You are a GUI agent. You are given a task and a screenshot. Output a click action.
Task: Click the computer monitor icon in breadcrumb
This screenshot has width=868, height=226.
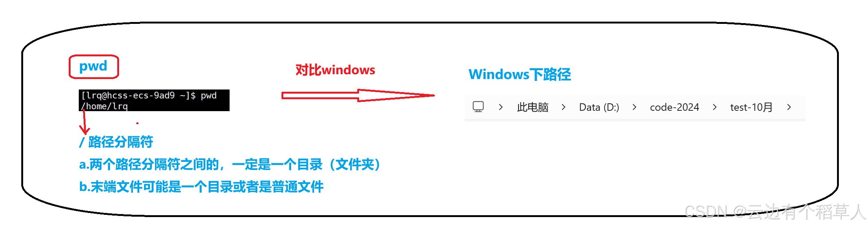(x=478, y=107)
